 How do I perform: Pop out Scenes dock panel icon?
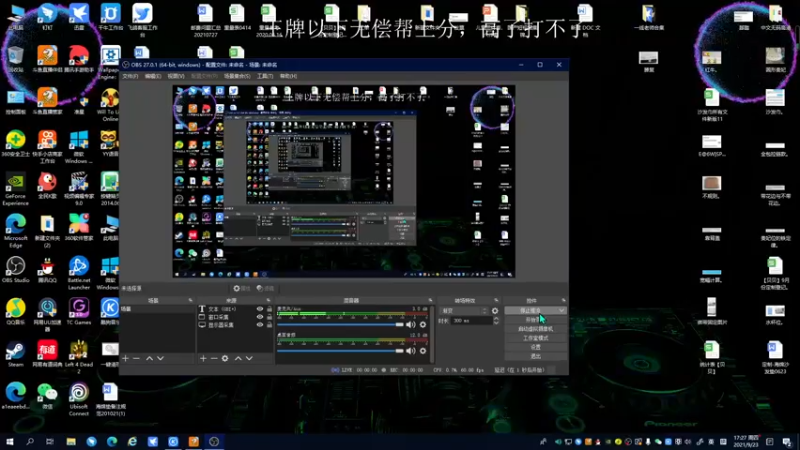[x=190, y=301]
